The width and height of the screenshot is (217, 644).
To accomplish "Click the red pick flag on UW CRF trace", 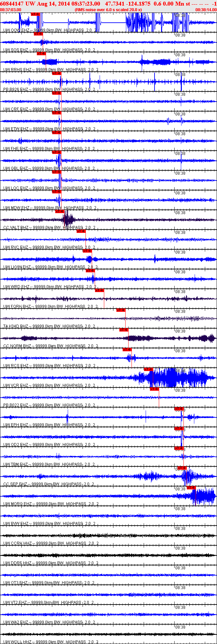I will [x=57, y=93].
